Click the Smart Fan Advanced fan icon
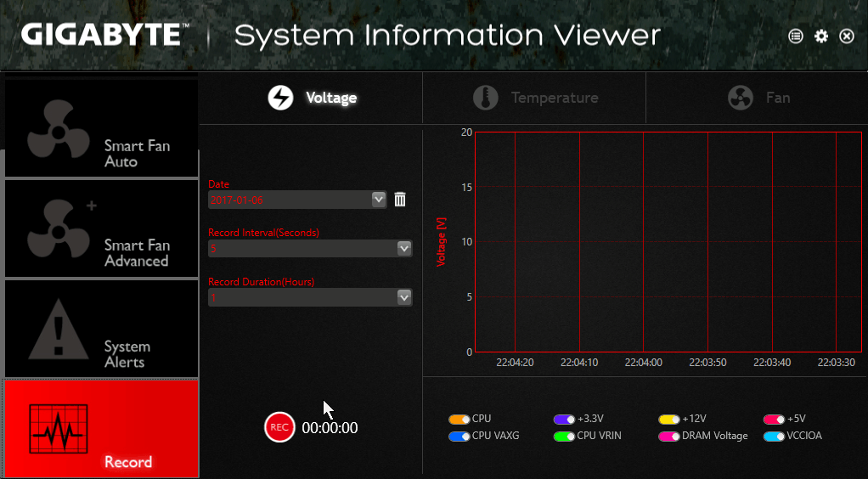The width and height of the screenshot is (868, 479). pos(58,229)
